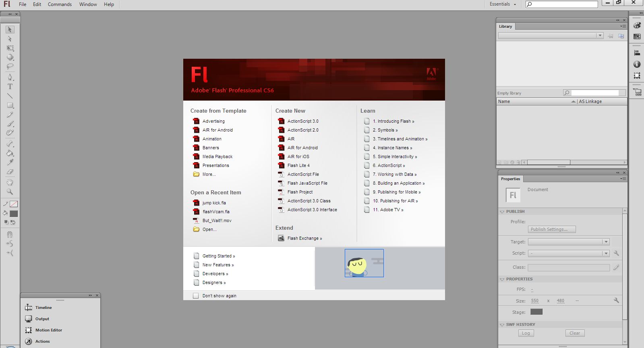Select the Eyedropper tool

click(10, 162)
